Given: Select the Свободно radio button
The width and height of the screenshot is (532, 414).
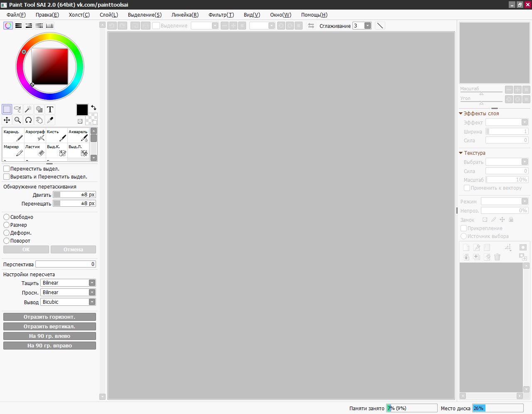Looking at the screenshot, I should 7,217.
